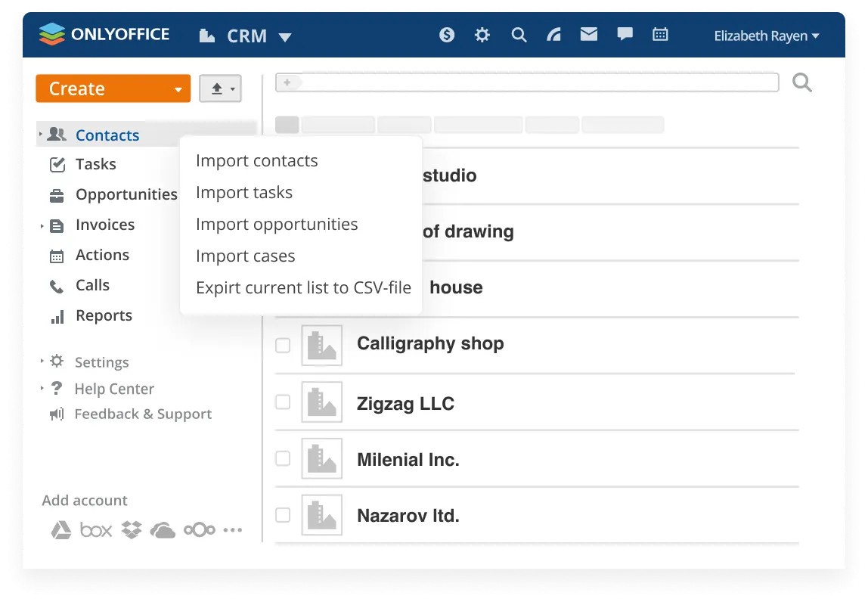868x602 pixels.
Task: Connect a Google Drive account icon
Action: click(x=60, y=530)
